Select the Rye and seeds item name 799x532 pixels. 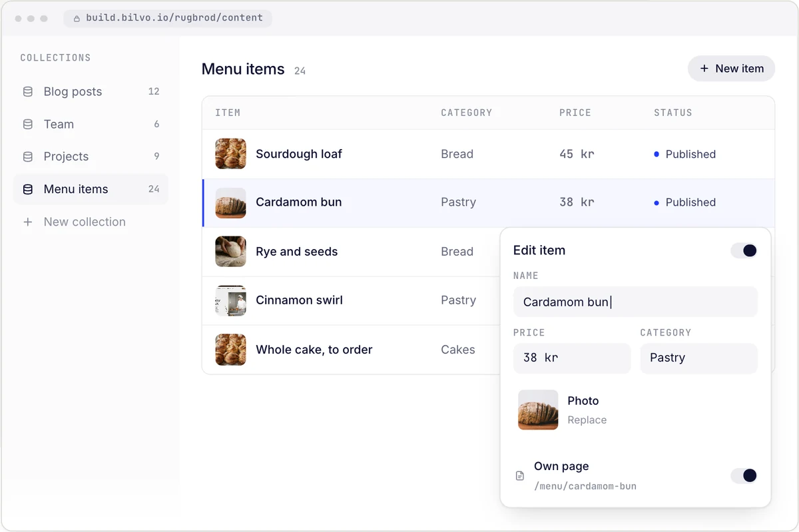(297, 252)
